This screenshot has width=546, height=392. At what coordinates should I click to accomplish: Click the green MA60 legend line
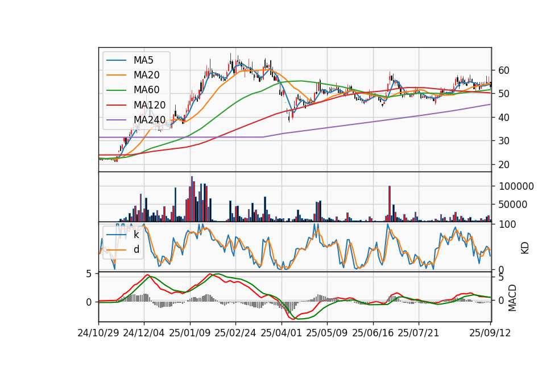click(116, 90)
